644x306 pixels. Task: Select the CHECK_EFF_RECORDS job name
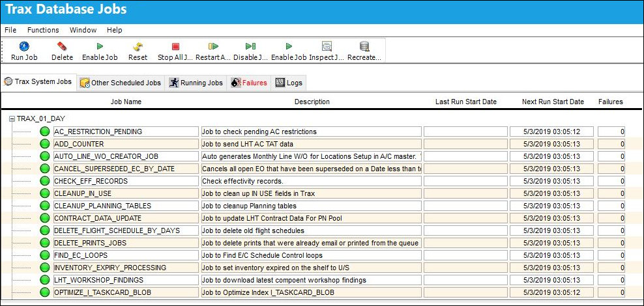126,181
